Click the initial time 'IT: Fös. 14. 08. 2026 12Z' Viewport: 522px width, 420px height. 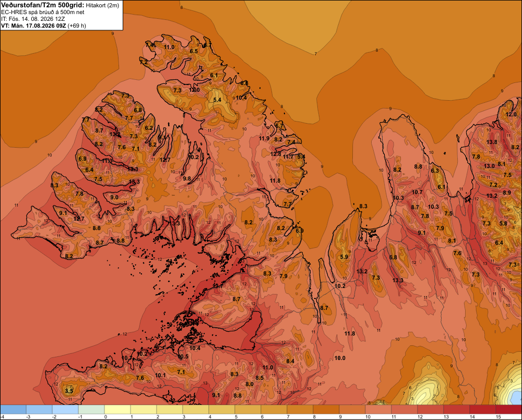pos(33,19)
